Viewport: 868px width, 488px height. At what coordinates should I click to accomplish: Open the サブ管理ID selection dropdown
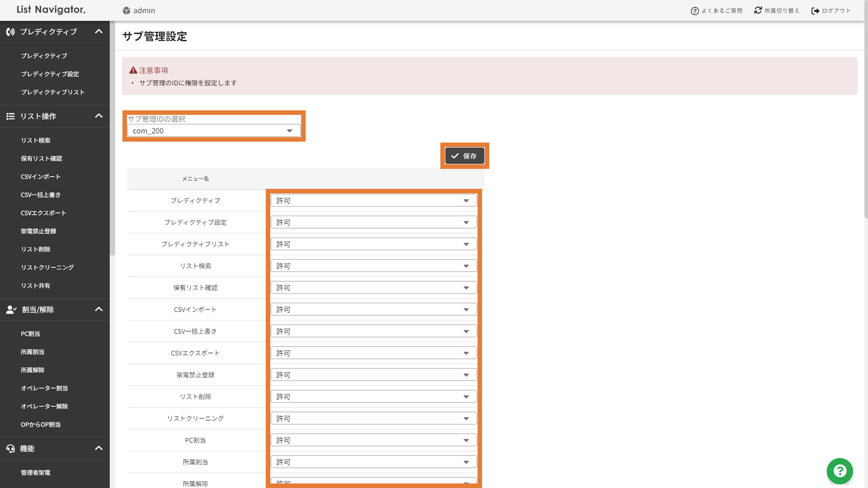click(214, 131)
